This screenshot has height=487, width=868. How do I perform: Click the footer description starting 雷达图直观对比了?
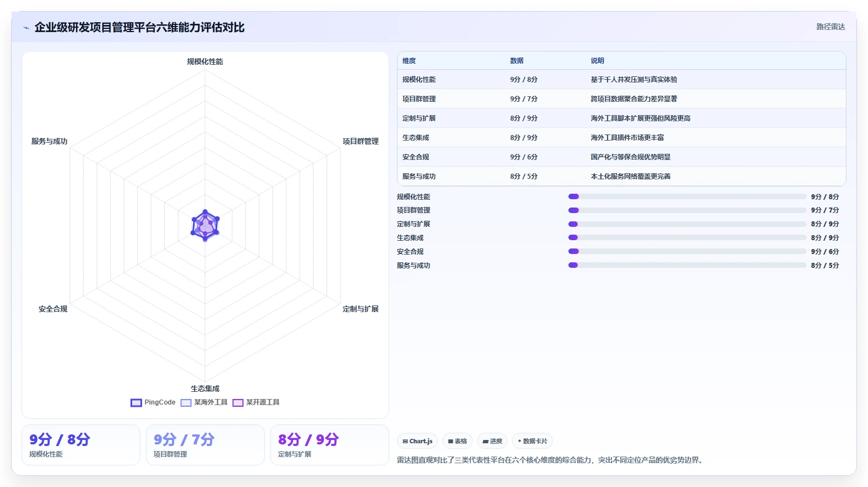point(551,460)
